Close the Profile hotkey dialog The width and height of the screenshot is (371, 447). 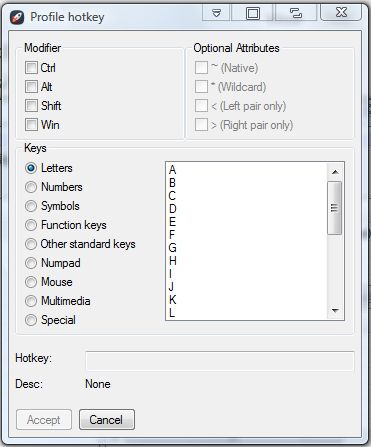[341, 12]
